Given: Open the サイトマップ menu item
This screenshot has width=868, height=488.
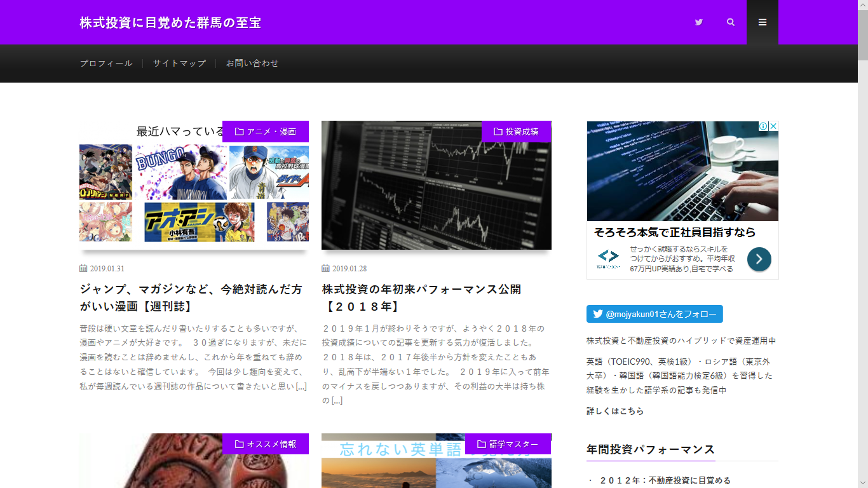Looking at the screenshot, I should (179, 64).
